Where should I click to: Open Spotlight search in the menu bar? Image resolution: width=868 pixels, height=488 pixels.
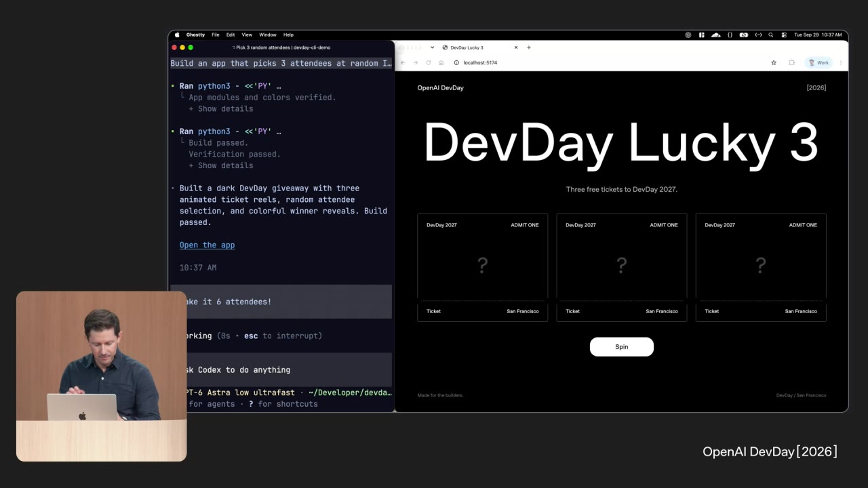pyautogui.click(x=771, y=35)
